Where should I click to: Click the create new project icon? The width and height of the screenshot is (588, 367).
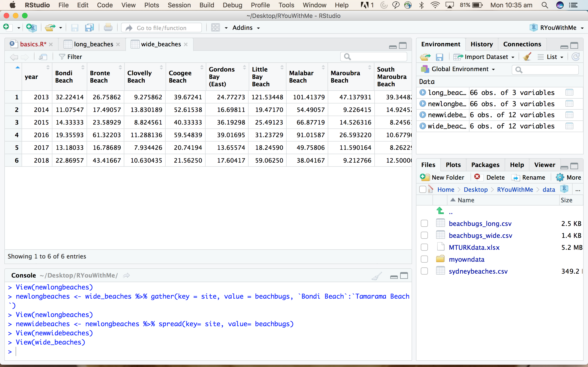31,28
